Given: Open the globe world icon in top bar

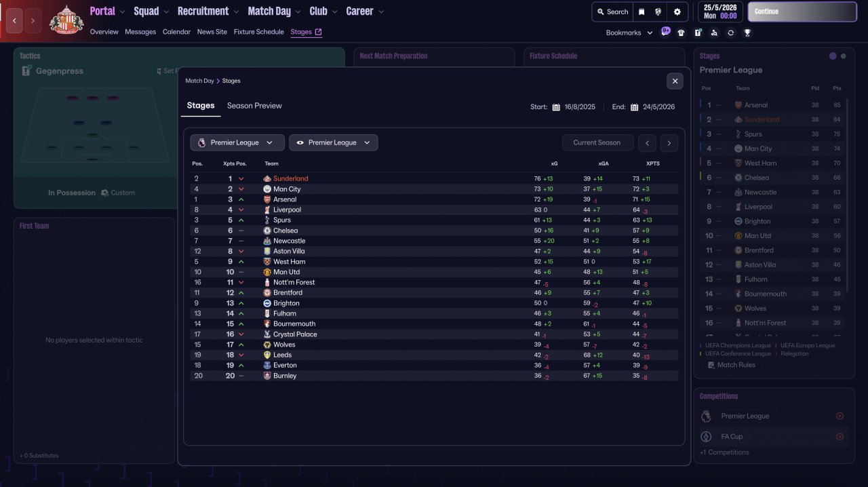Looking at the screenshot, I should click(658, 12).
